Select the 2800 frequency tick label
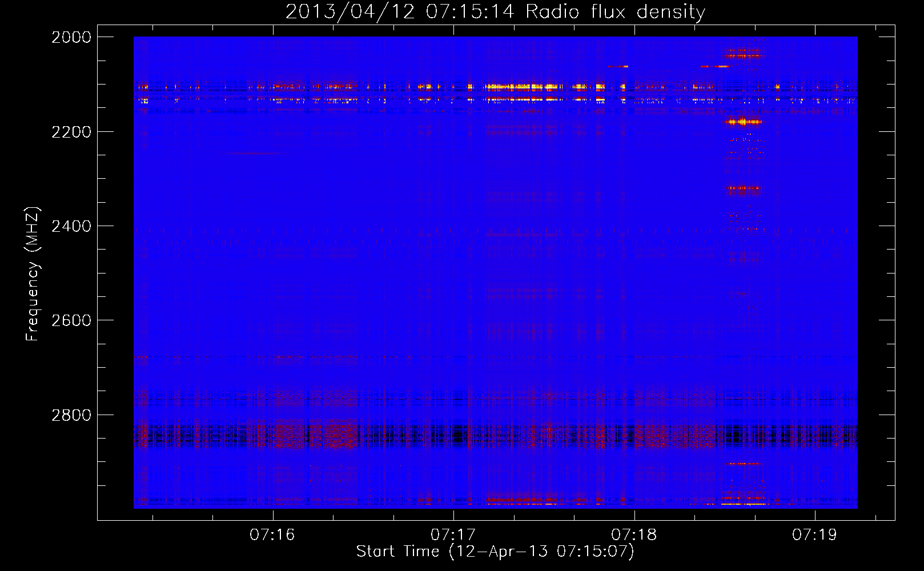 pos(71,415)
